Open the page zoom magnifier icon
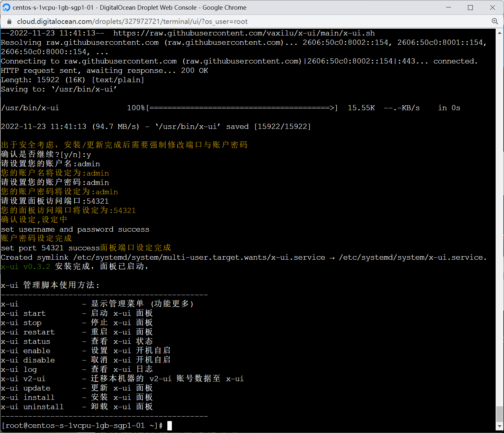504x433 pixels. pos(495,21)
